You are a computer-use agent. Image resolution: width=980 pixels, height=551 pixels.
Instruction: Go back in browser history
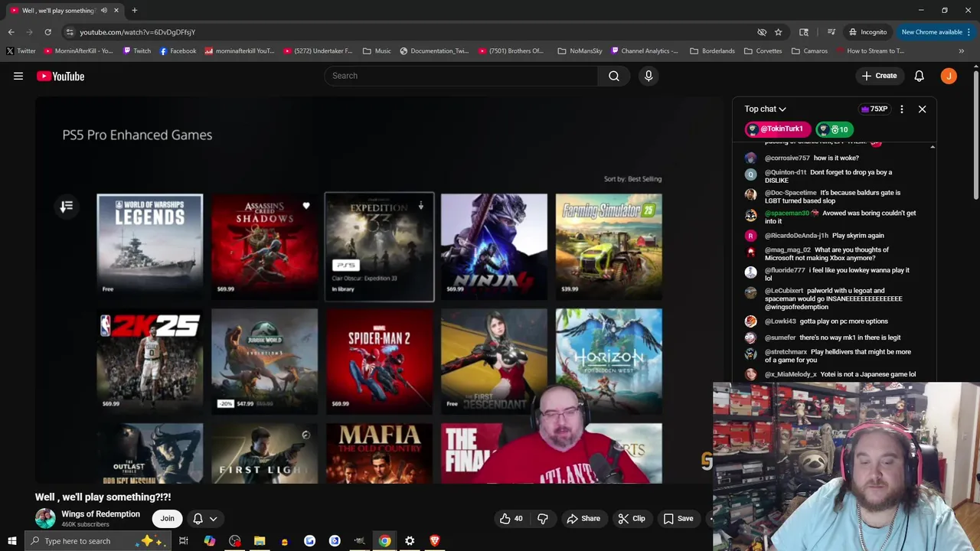tap(11, 32)
